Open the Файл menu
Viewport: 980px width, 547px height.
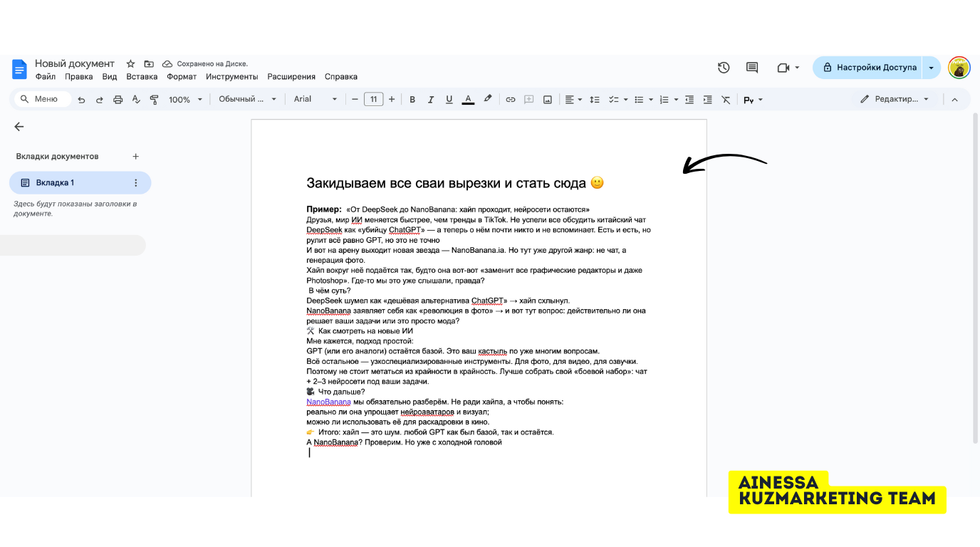coord(45,77)
